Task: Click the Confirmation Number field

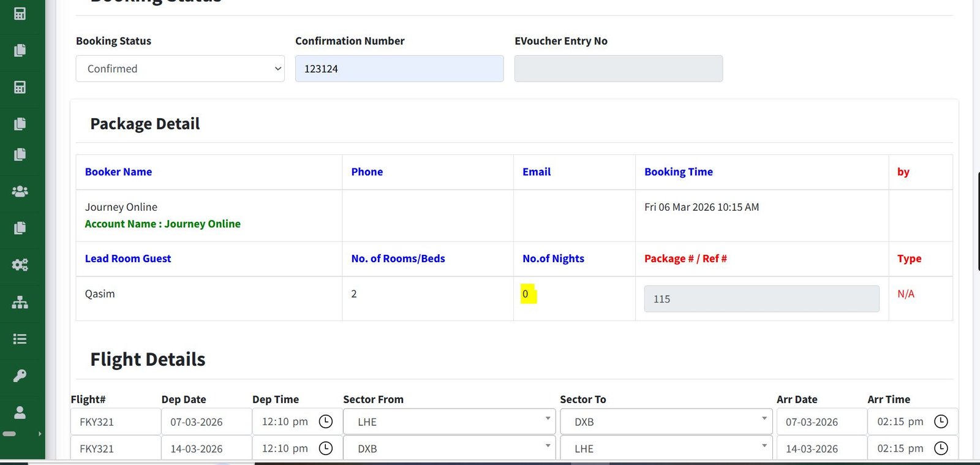Action: (399, 69)
